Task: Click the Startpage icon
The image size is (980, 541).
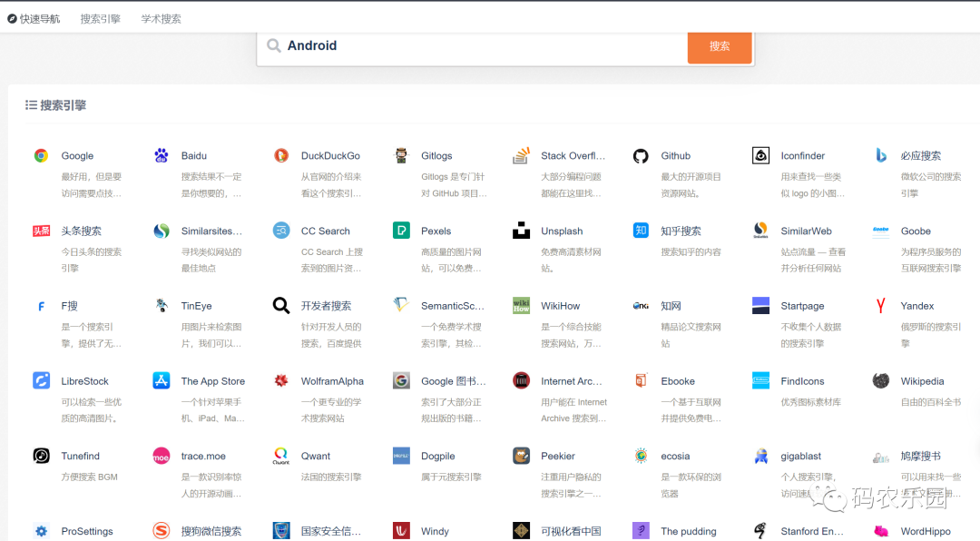Action: 760,306
